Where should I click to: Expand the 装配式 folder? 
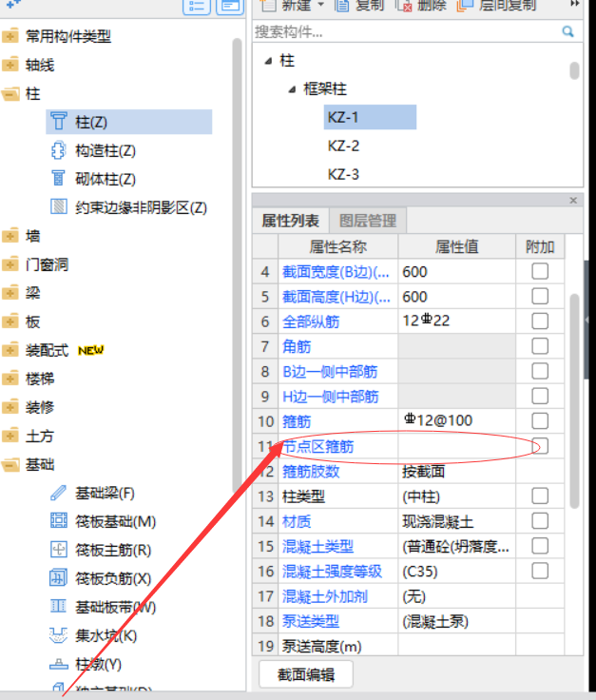10,350
